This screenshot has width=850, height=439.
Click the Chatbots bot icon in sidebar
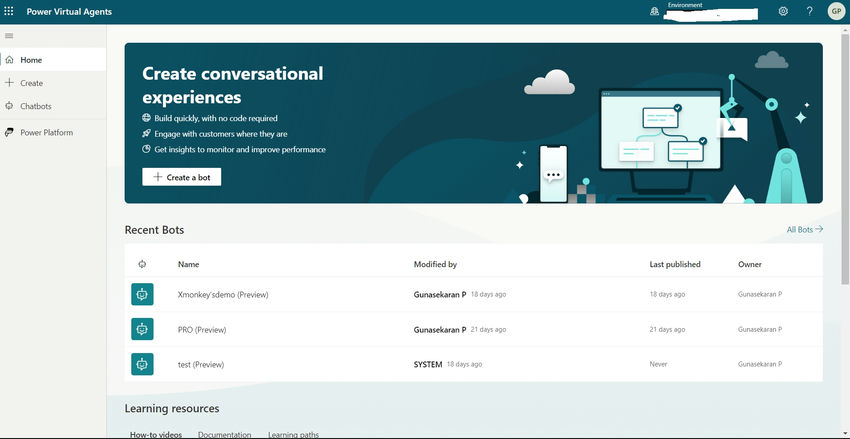[9, 106]
